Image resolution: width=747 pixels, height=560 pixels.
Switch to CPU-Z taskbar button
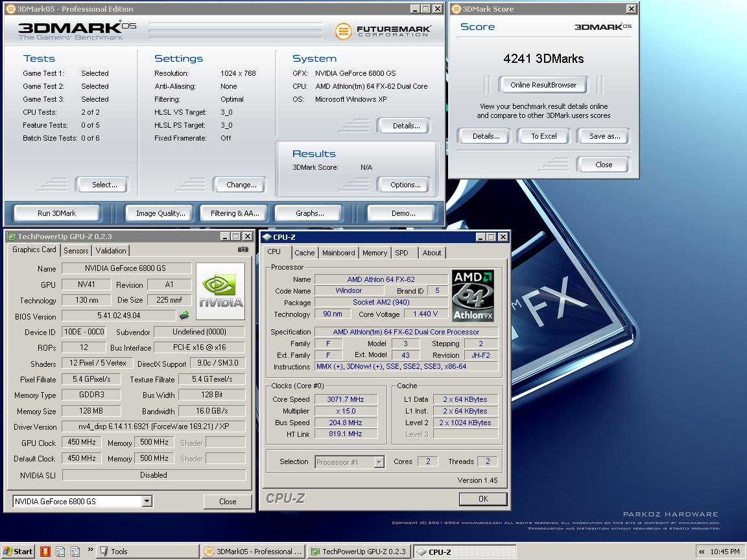point(464,552)
